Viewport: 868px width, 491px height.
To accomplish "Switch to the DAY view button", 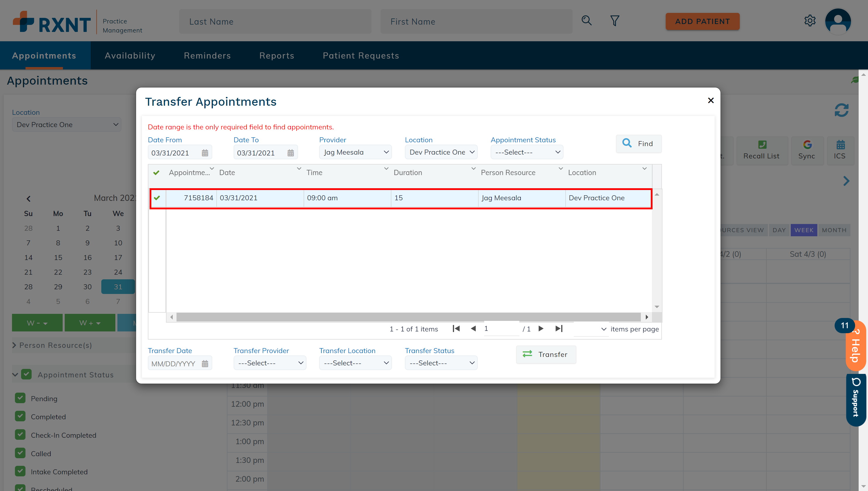I will tap(779, 230).
